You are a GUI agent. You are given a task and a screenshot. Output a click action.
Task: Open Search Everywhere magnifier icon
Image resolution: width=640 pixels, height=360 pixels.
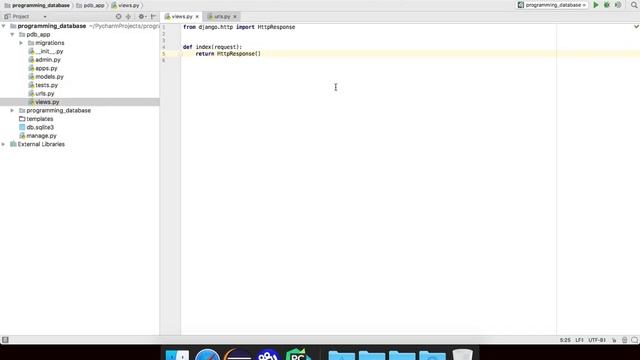pyautogui.click(x=634, y=5)
